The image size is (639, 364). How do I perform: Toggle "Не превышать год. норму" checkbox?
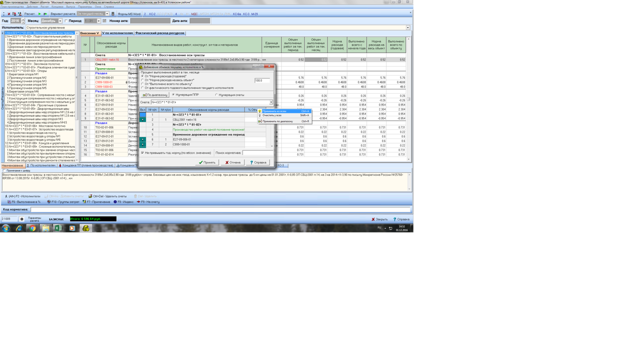click(x=143, y=152)
